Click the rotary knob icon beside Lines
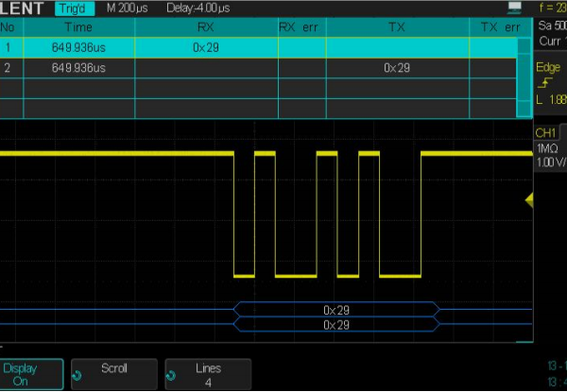Screen dimensions: 567x392 tap(171, 374)
